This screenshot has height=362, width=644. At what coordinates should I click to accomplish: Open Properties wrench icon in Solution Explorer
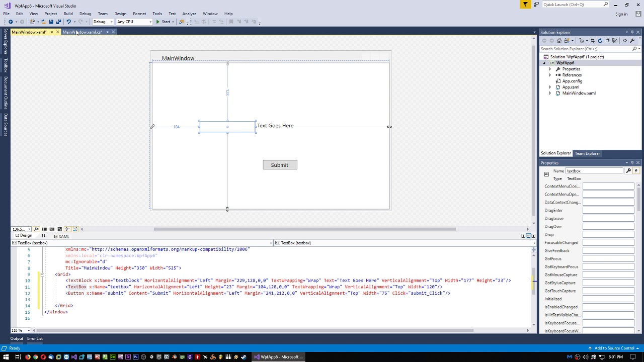coord(632,41)
